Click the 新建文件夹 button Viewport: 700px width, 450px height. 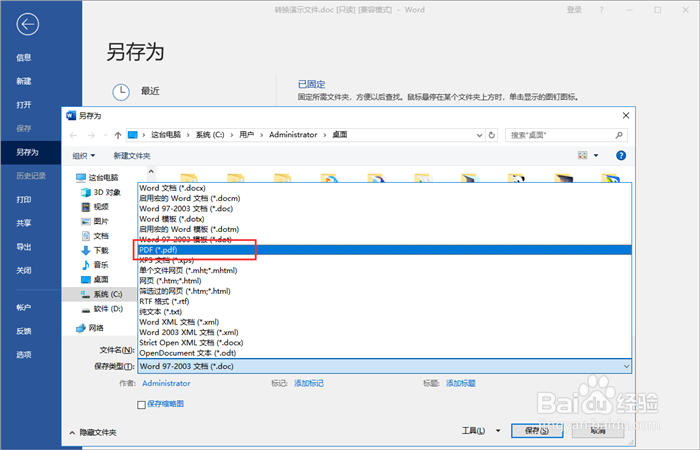(132, 155)
